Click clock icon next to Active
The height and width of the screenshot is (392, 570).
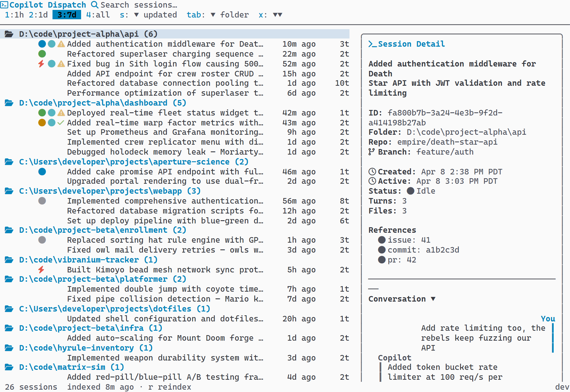pos(372,181)
